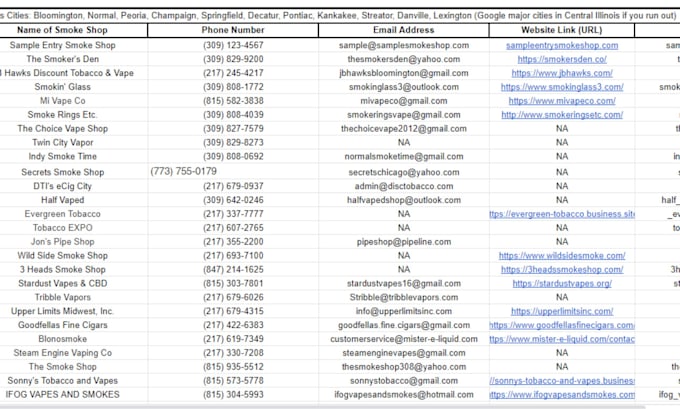Select the phone cell '(773) 755-0179'
680x409 pixels.
pyautogui.click(x=233, y=171)
